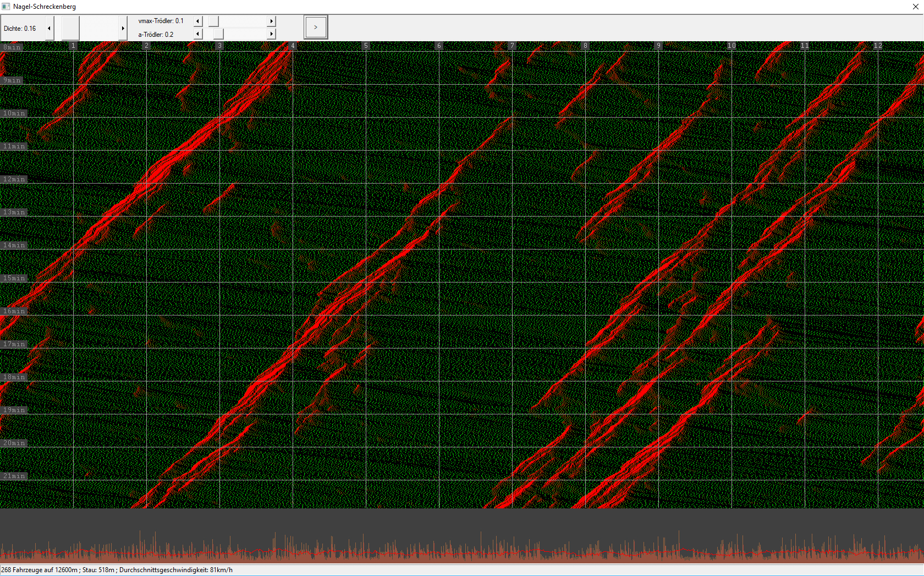Click distance marker 10 on the top axis
Viewport: 924px width, 576px height.
tap(731, 46)
